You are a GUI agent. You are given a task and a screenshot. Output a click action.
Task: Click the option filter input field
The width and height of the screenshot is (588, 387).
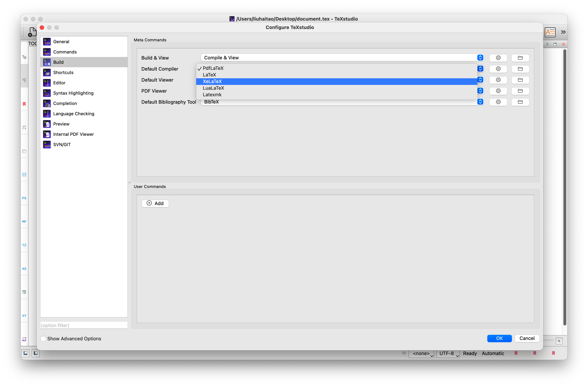84,325
